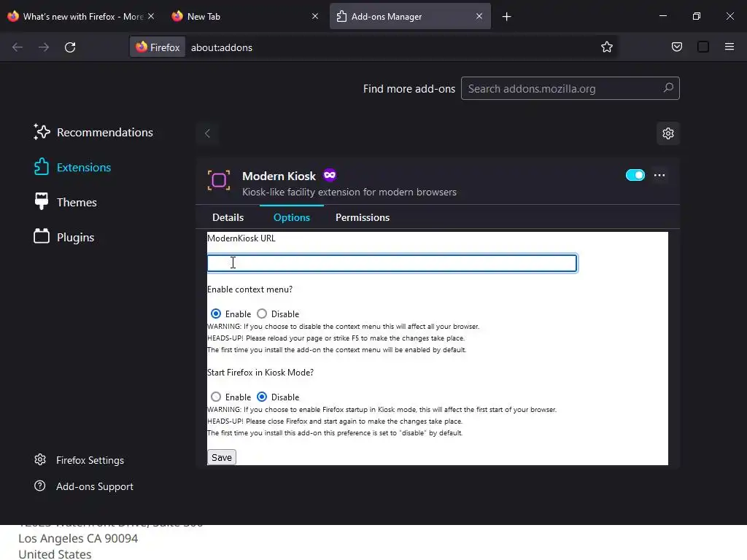
Task: Click the extensions toolbar button icon
Action: coord(703,47)
